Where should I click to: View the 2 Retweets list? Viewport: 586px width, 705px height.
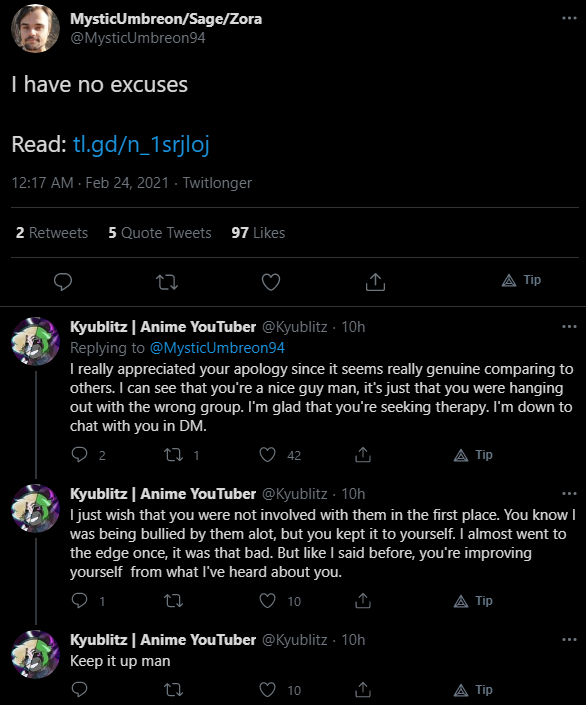coord(52,232)
